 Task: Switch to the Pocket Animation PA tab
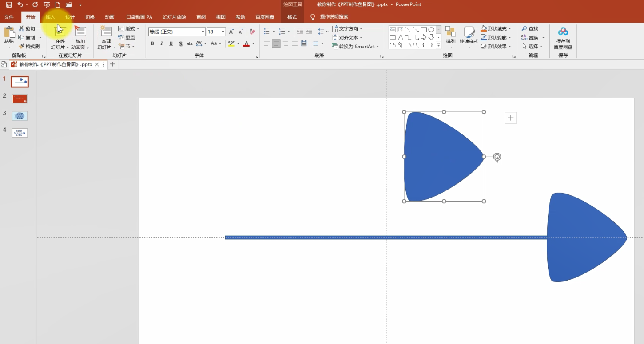[139, 17]
